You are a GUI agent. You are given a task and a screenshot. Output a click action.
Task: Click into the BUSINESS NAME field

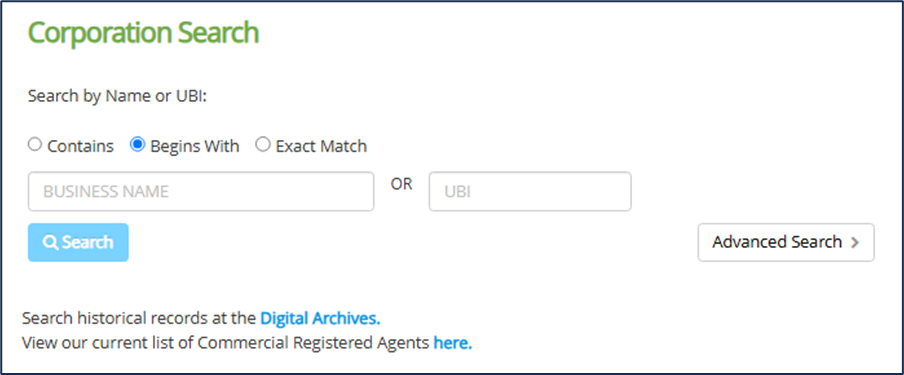(201, 192)
